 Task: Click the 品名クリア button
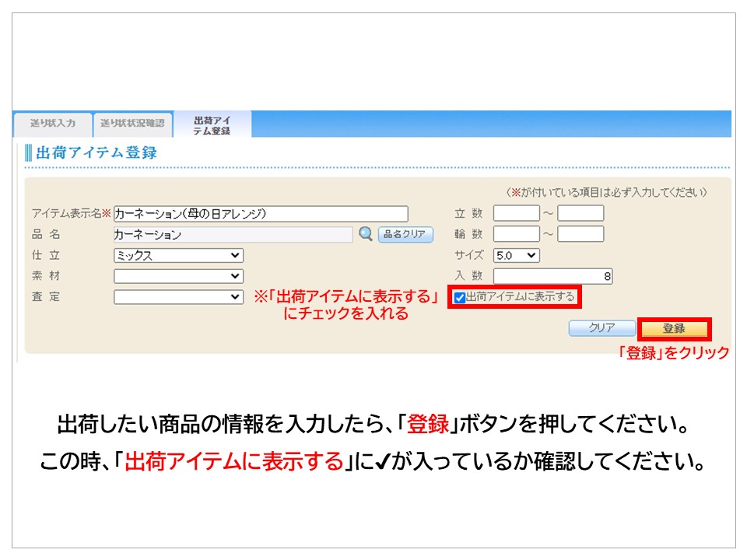(x=405, y=234)
